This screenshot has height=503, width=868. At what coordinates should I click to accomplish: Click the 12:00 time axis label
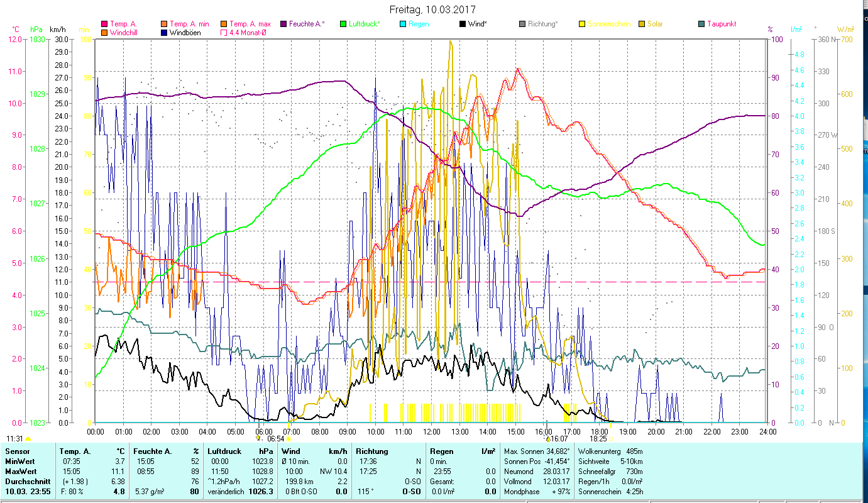pyautogui.click(x=432, y=432)
